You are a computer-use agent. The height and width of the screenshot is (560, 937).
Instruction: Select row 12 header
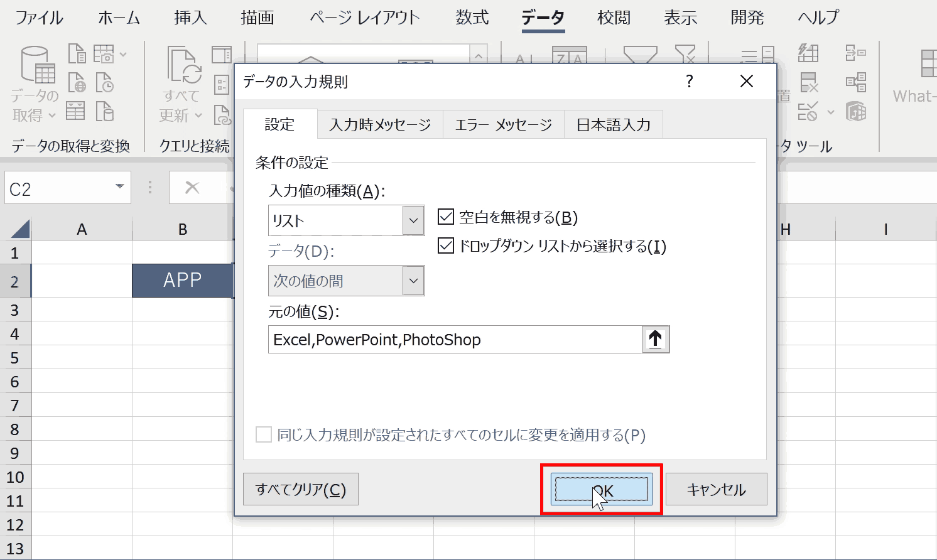pos(15,524)
